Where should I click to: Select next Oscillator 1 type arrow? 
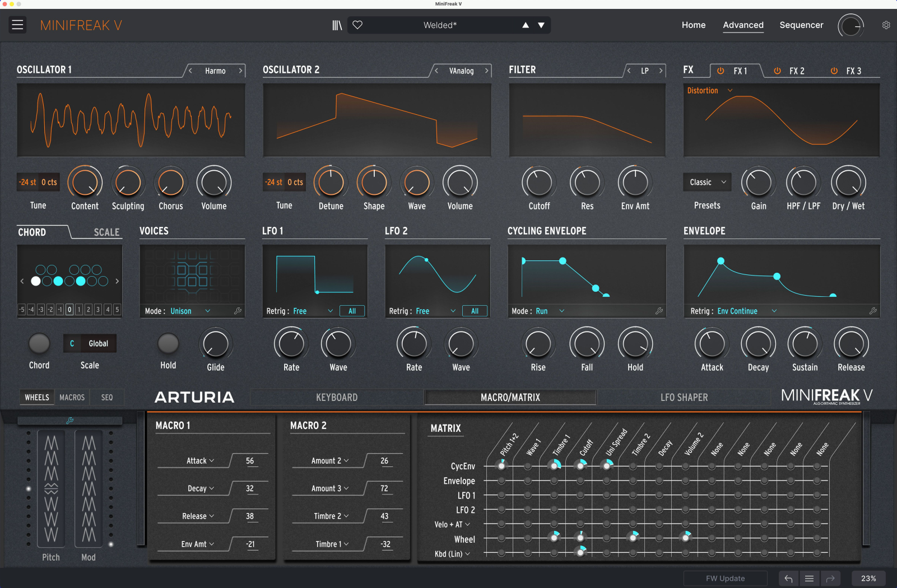click(241, 71)
